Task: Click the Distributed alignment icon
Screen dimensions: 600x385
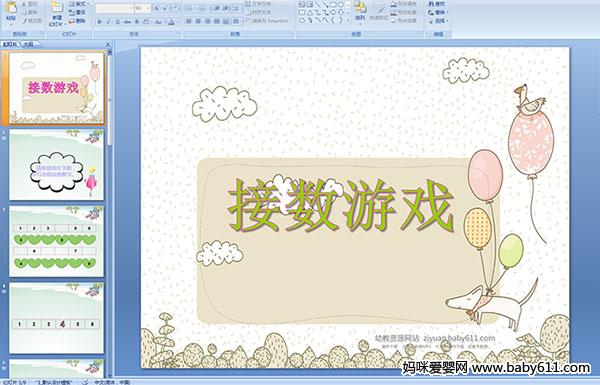Action: pyautogui.click(x=226, y=21)
